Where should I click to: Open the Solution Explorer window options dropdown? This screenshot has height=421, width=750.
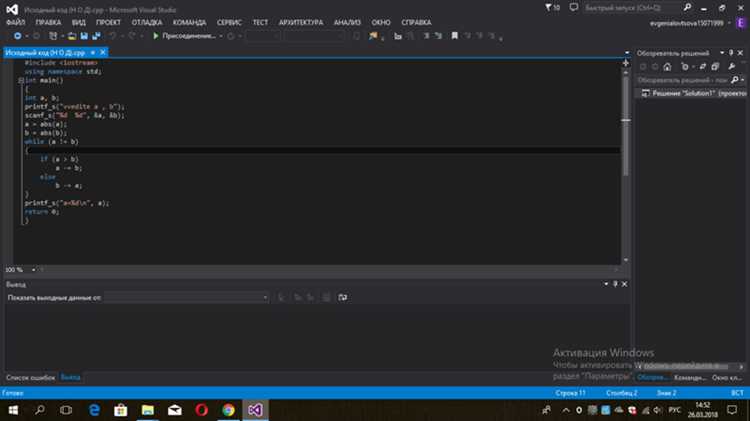click(722, 53)
